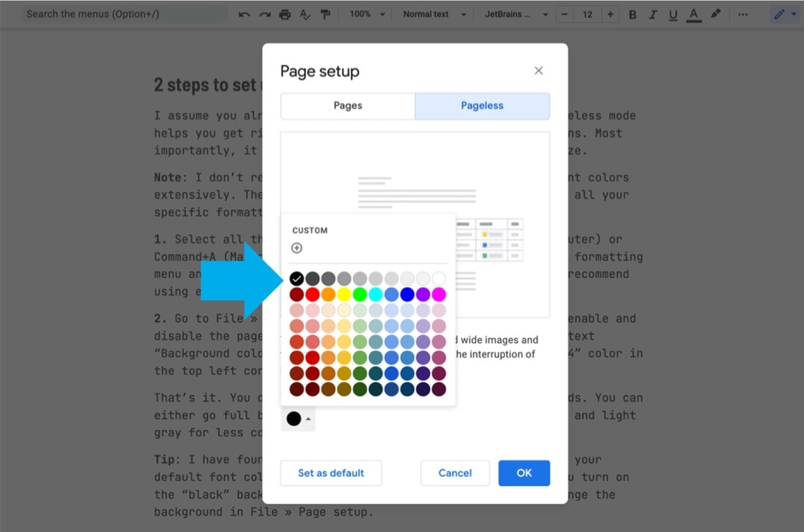Click the Set as default button
This screenshot has width=804, height=532.
coord(331,472)
